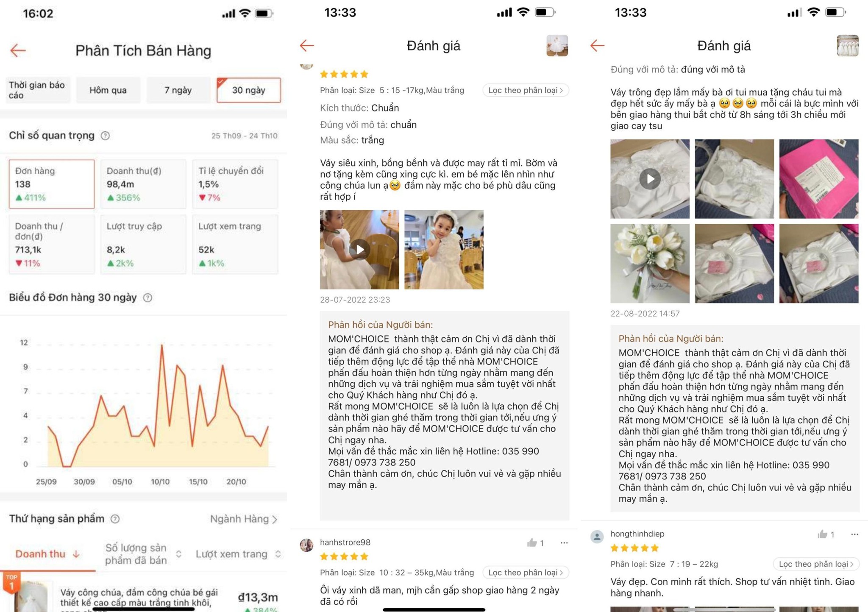Image resolution: width=868 pixels, height=612 pixels.
Task: Play the review video of girl in dress
Action: click(359, 249)
